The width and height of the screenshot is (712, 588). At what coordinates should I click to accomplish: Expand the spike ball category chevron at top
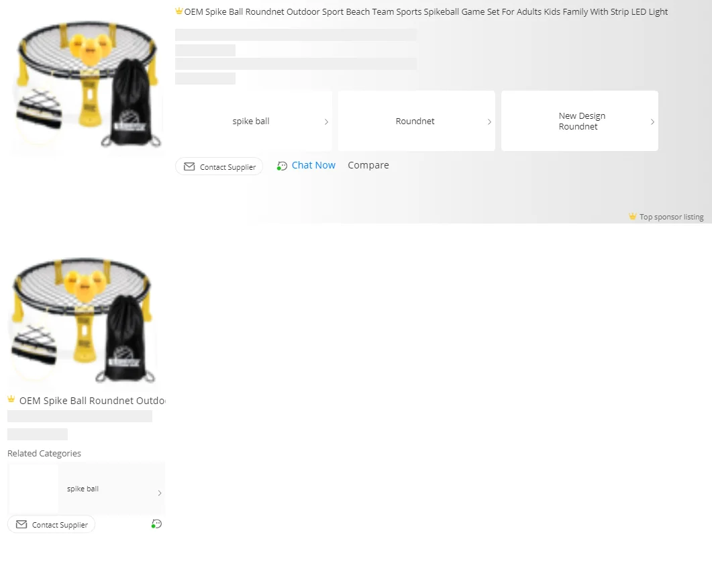pyautogui.click(x=326, y=121)
